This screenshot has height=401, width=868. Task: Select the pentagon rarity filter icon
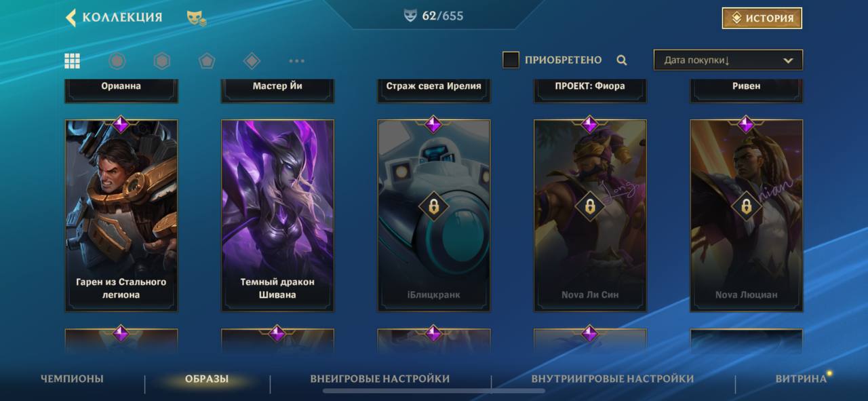point(207,61)
